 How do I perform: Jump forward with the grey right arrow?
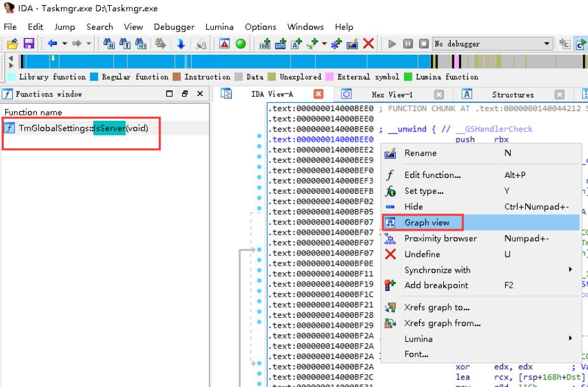pyautogui.click(x=77, y=44)
